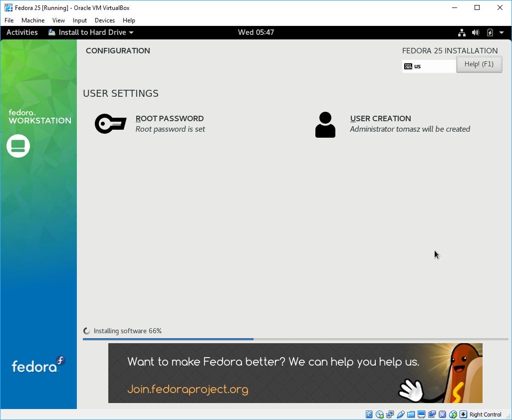Click the USB devices icon in VirtualBox status bar

click(401, 415)
